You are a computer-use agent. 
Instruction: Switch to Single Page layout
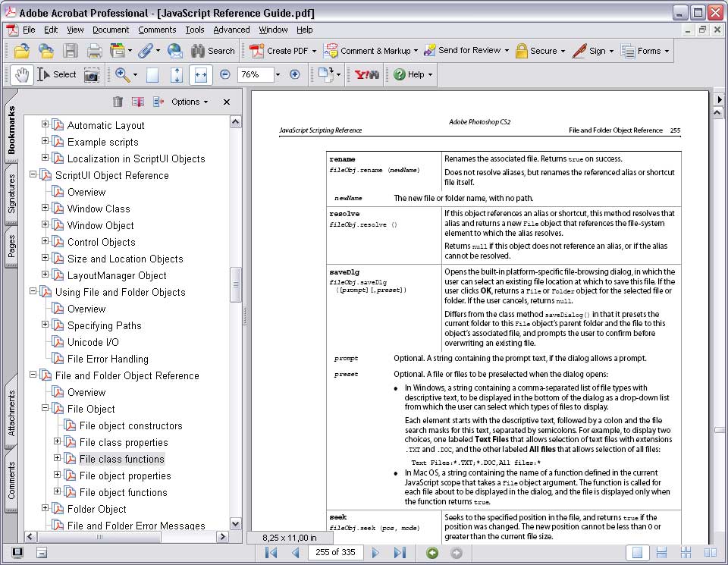click(638, 552)
